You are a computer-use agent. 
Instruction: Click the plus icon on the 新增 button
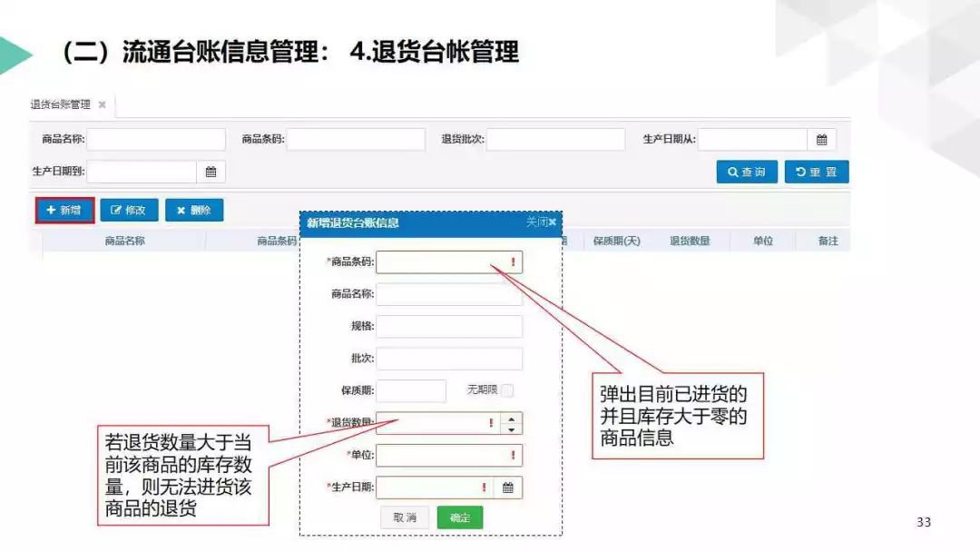(50, 210)
